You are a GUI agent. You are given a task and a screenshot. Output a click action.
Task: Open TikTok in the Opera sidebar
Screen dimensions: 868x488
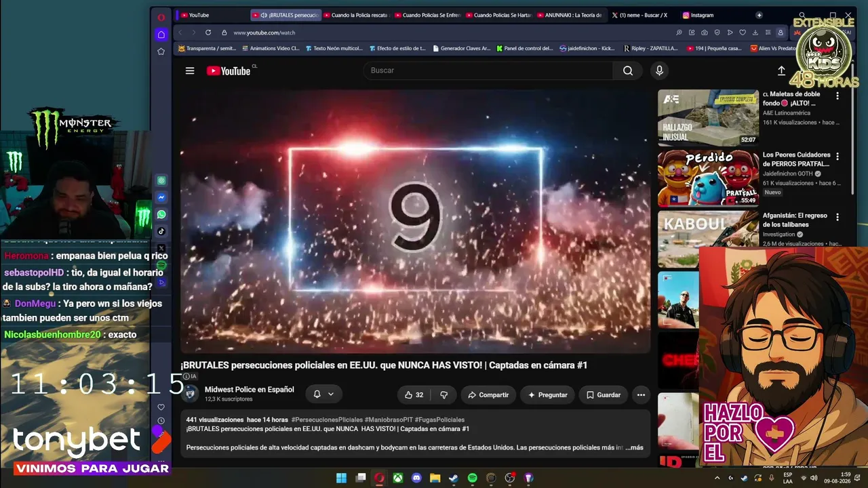pyautogui.click(x=161, y=231)
